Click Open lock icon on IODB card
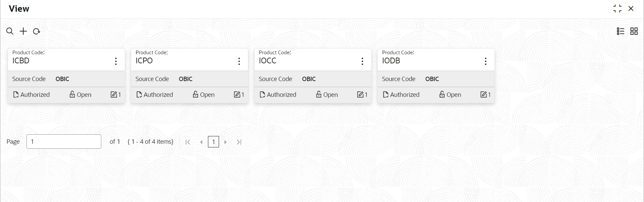Image resolution: width=644 pixels, height=202 pixels. tap(442, 94)
